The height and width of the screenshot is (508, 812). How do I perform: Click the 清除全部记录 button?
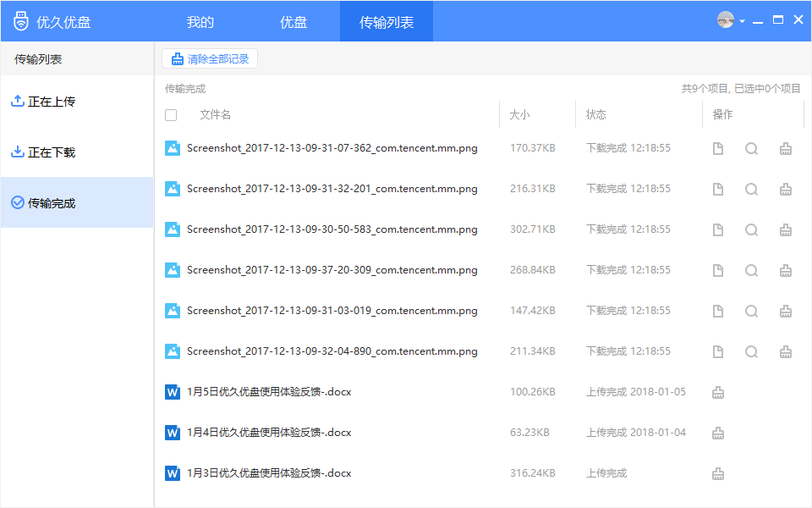coord(210,58)
